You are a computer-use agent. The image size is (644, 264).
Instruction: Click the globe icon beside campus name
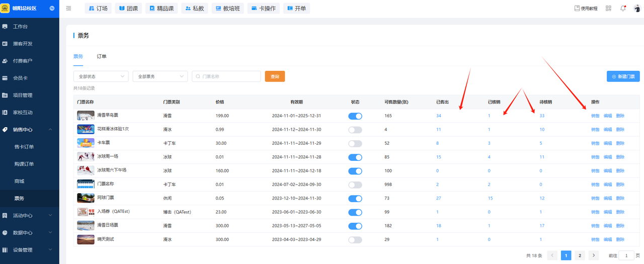(53, 9)
